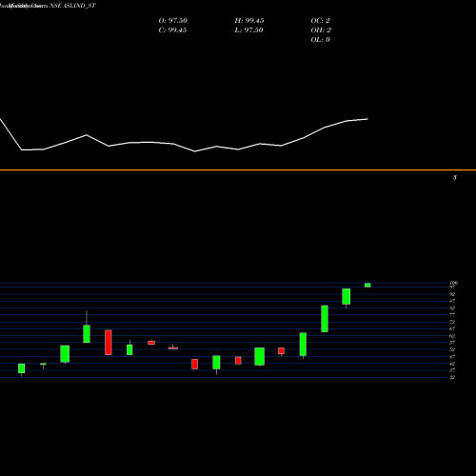Click the 82 price axis label
Image resolution: width=476 pixels, height=476 pixels.
[452, 307]
